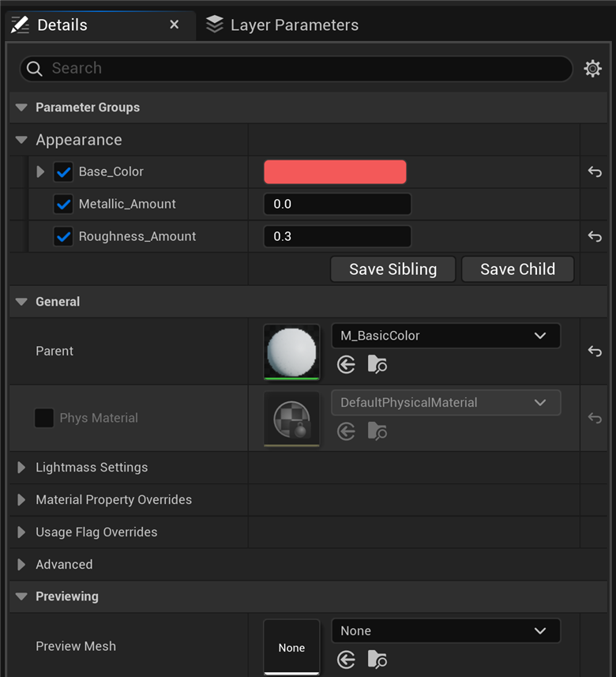Image resolution: width=616 pixels, height=677 pixels.
Task: Open the M_BasicColor parent dropdown
Action: pyautogui.click(x=446, y=336)
